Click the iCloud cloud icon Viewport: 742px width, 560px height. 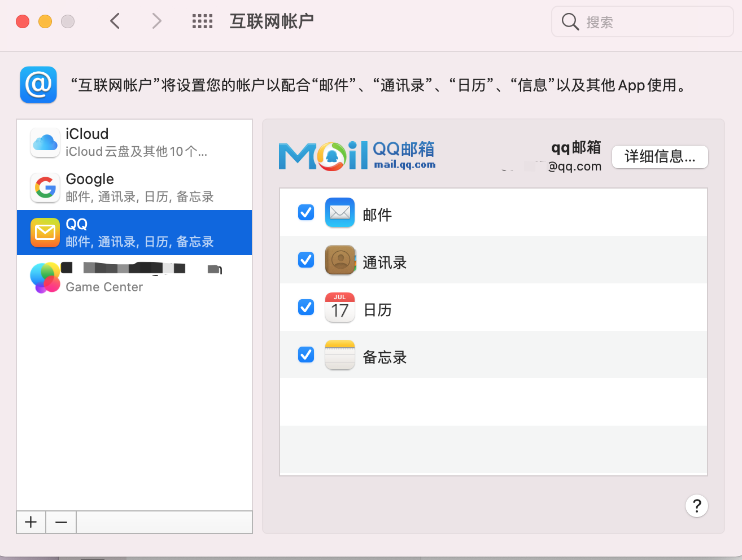coord(45,142)
